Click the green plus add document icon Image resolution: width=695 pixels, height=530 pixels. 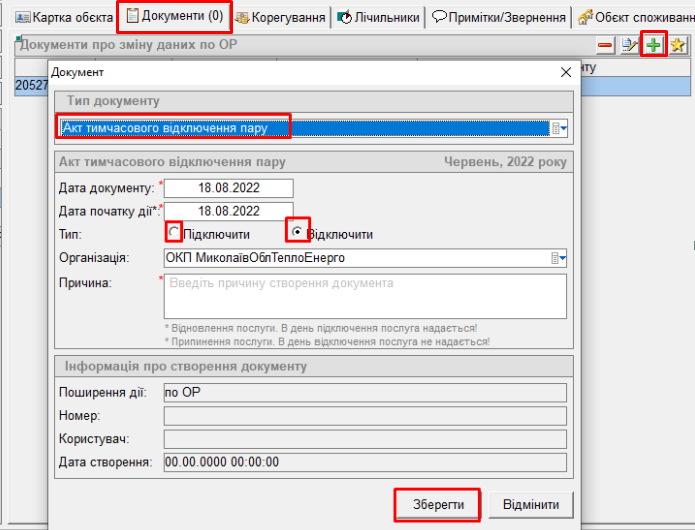coord(653,45)
